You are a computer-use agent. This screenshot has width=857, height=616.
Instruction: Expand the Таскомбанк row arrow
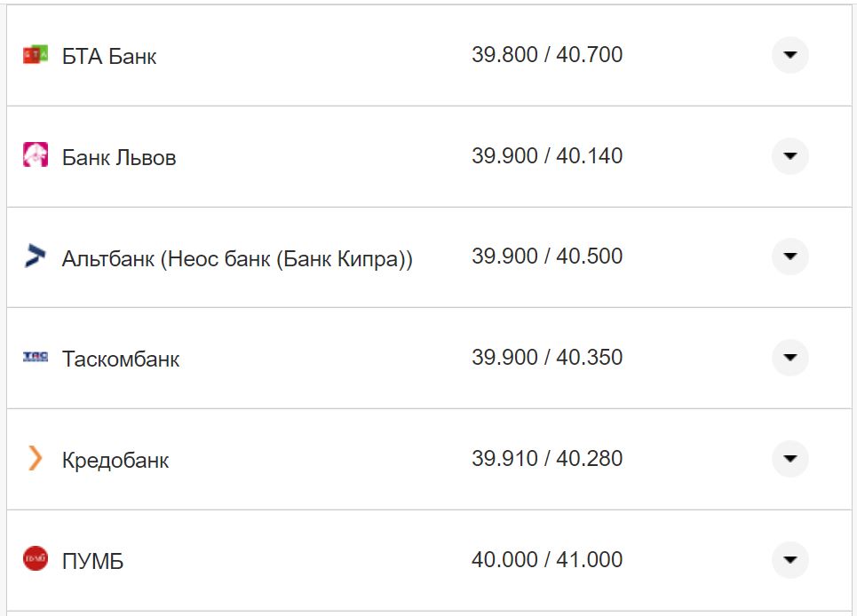pyautogui.click(x=790, y=358)
